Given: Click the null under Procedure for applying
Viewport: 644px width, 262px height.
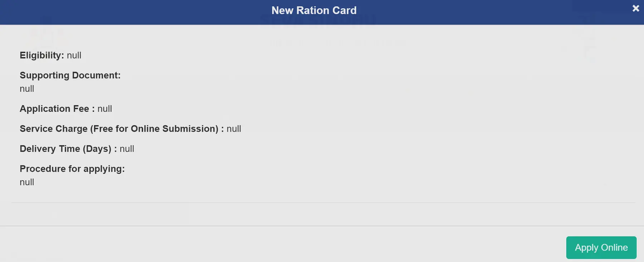Looking at the screenshot, I should coord(26,182).
